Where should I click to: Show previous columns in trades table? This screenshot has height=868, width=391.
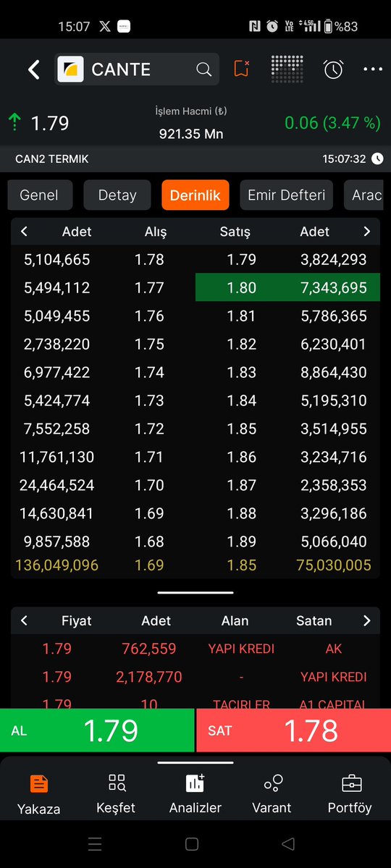point(24,620)
